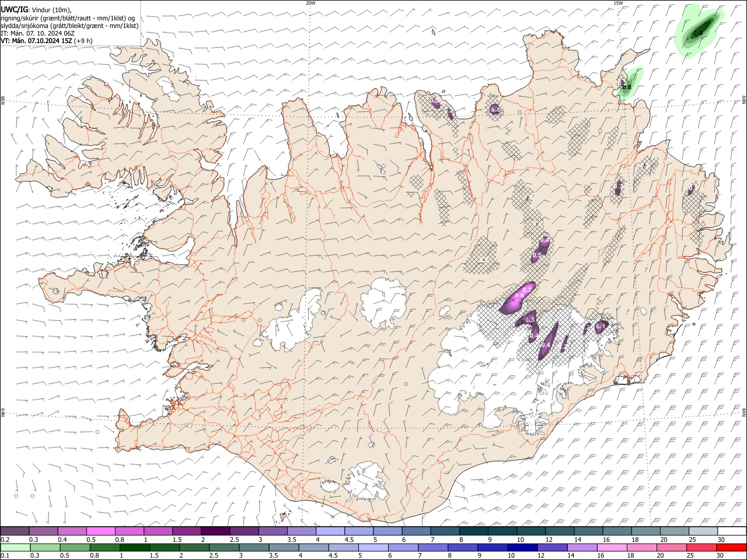Pick the snow scale swatch starting at 4
This screenshot has width=747, height=560.
pos(330,531)
